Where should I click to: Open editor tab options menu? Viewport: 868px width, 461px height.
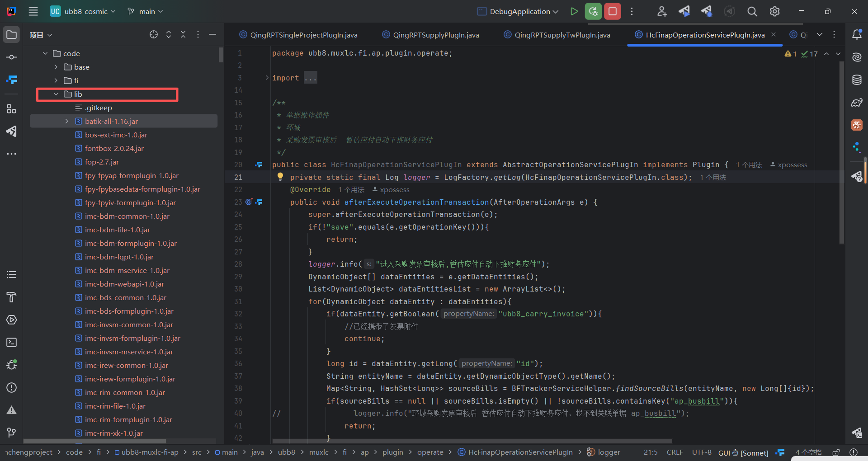click(x=834, y=34)
